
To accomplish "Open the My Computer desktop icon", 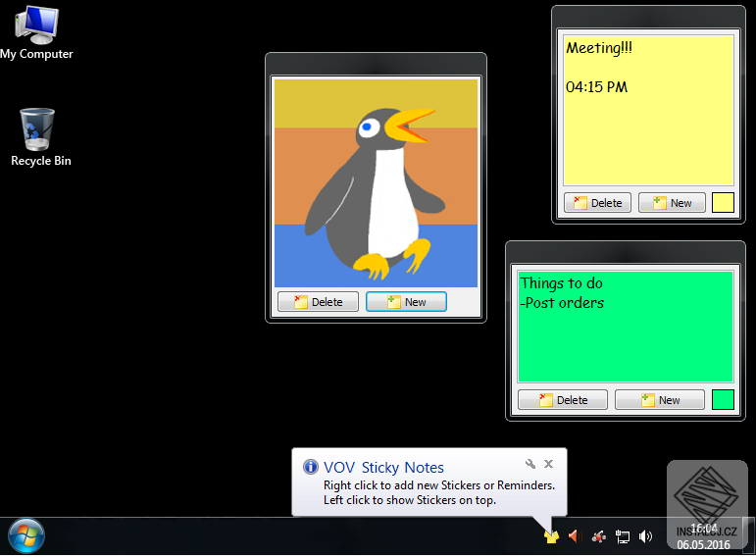I will tap(36, 32).
